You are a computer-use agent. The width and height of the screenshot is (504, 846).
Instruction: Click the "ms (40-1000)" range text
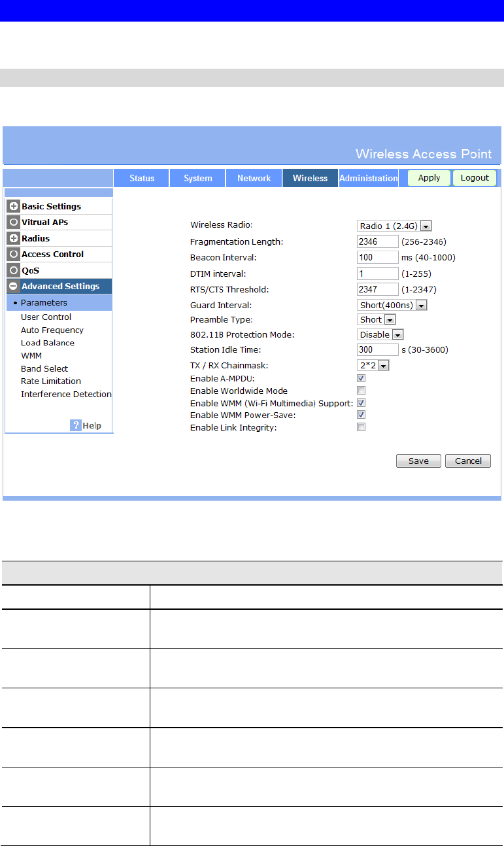(428, 257)
